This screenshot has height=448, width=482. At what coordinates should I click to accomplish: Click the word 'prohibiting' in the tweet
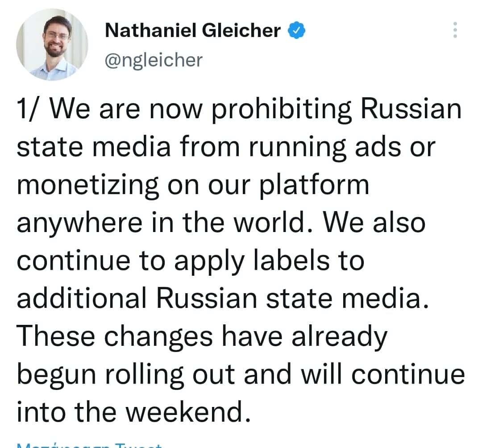pos(281,110)
